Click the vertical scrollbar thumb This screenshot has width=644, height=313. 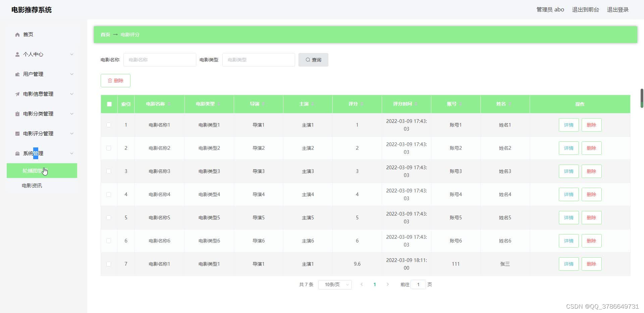642,98
